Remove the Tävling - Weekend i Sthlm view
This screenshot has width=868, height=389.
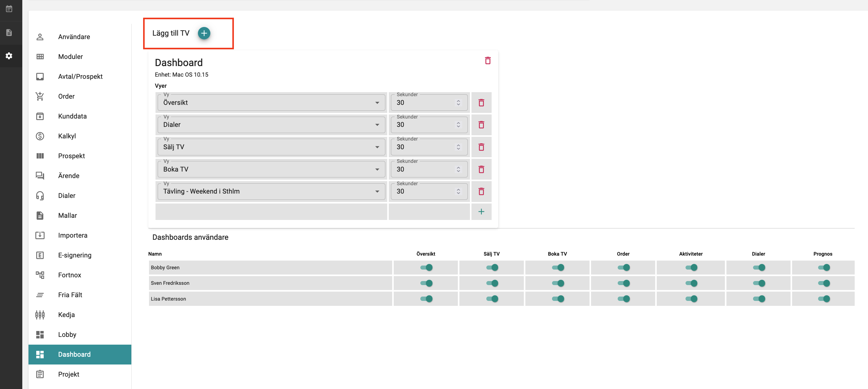481,192
